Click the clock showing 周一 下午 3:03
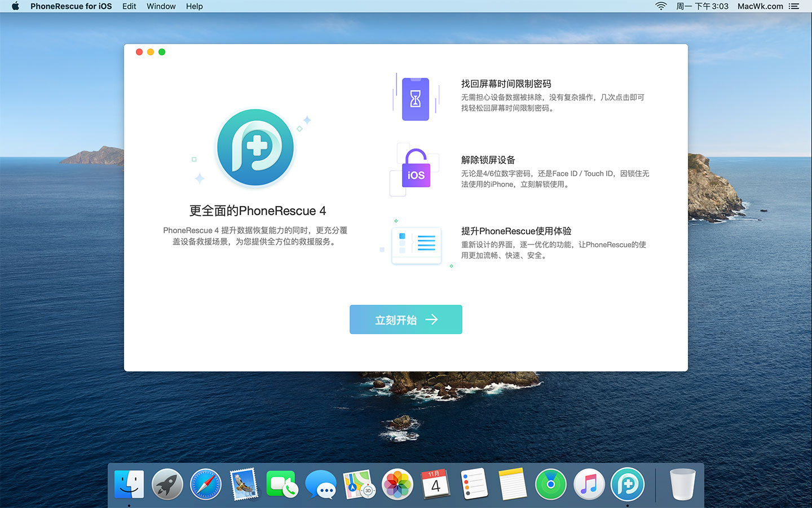The width and height of the screenshot is (812, 508). (x=703, y=6)
